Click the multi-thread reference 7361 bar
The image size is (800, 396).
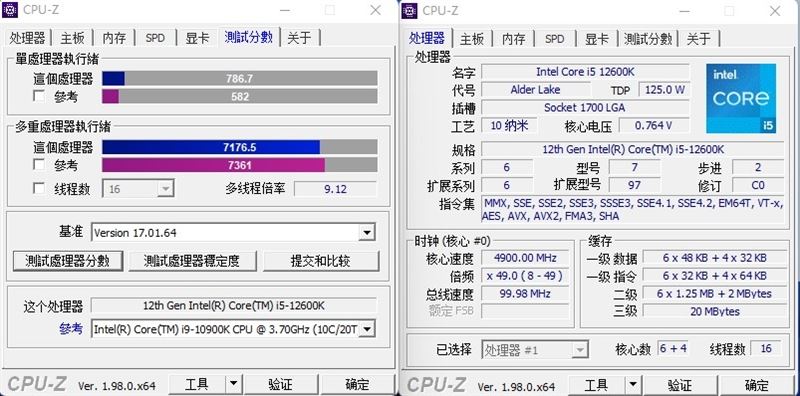click(240, 165)
